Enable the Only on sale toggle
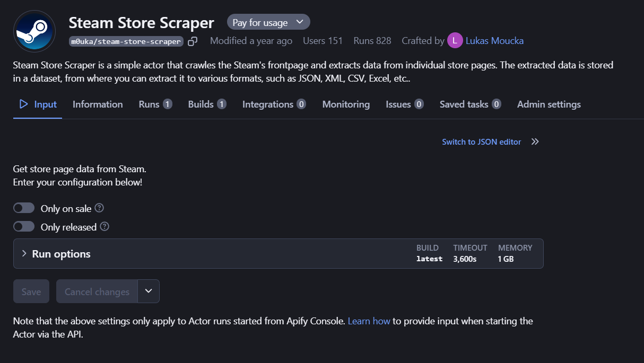Screen dimensions: 644x363 pos(24,207)
